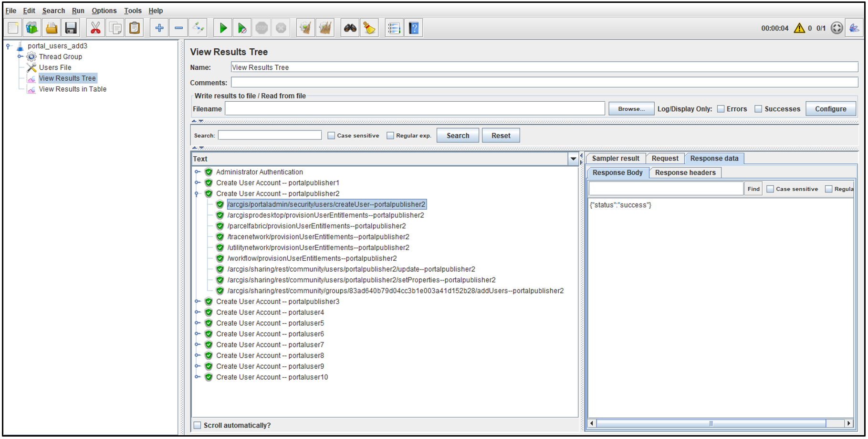Switch to the Response headers tab
The image size is (868, 439).
click(x=685, y=172)
